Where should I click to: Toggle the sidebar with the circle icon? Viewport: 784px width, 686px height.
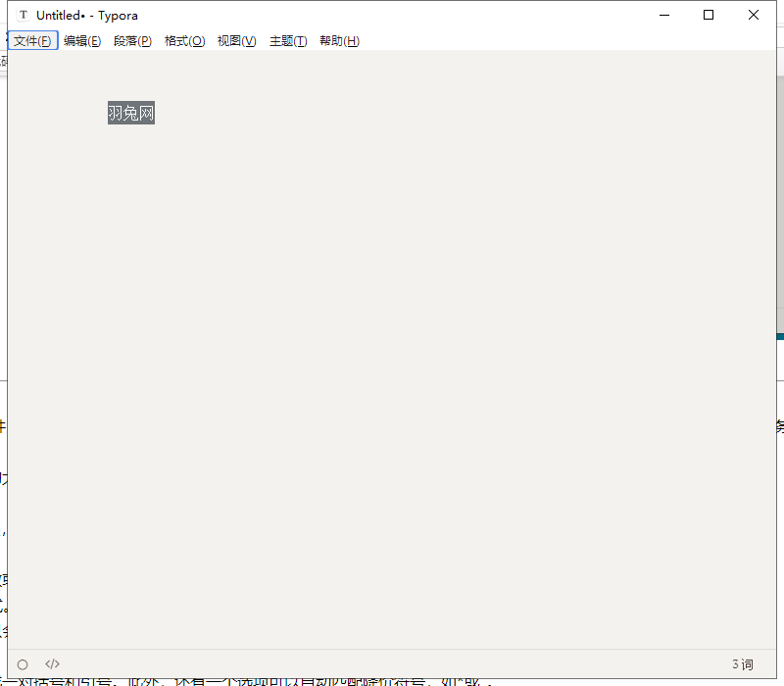23,664
